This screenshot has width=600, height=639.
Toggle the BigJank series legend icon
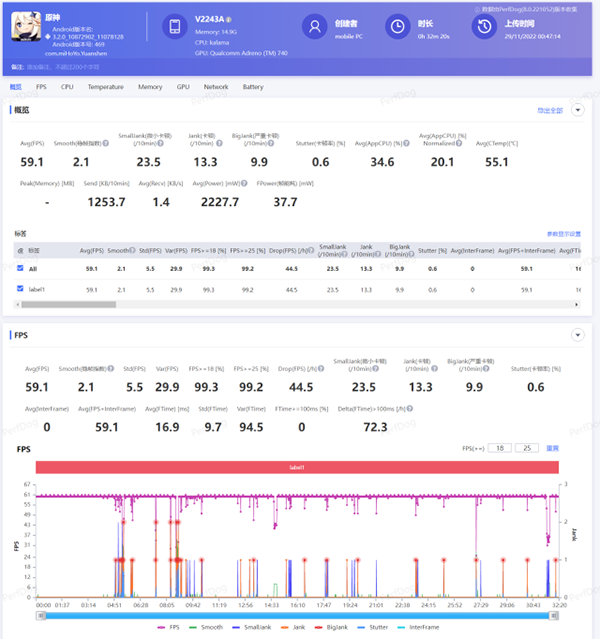[x=324, y=626]
